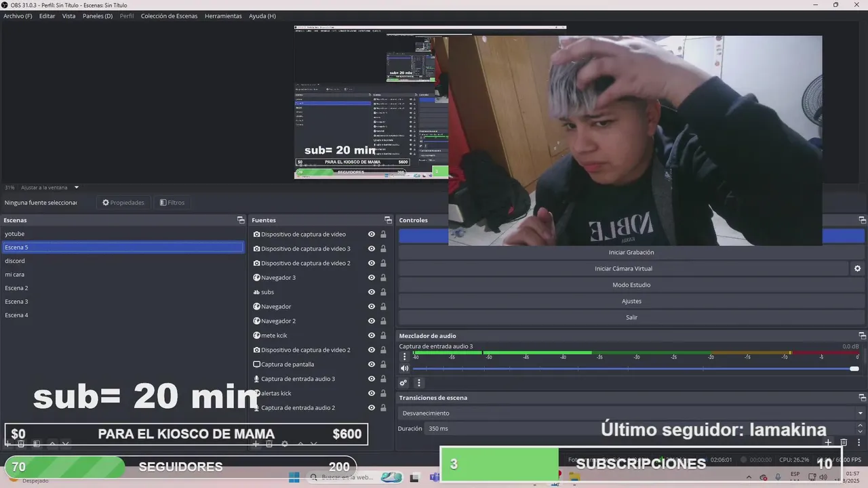The height and width of the screenshot is (488, 868).
Task: Click globe icon next to Navegador 3
Action: point(257,277)
